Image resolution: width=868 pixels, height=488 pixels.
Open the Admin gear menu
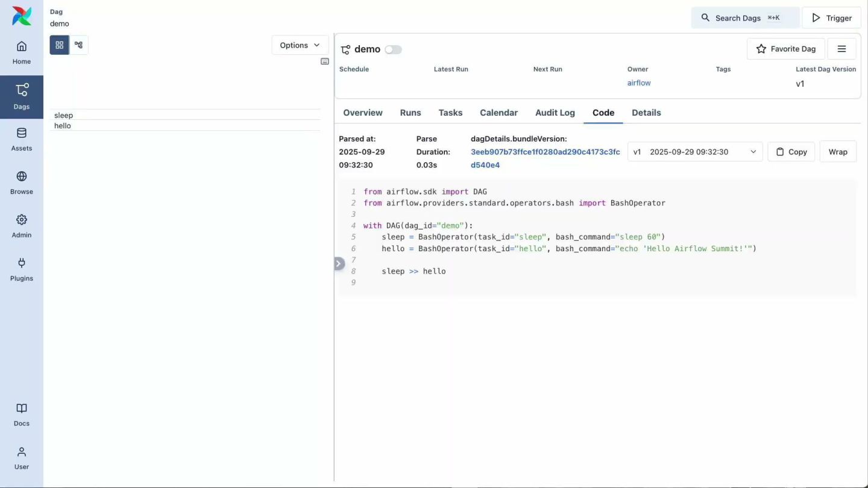pos(22,226)
